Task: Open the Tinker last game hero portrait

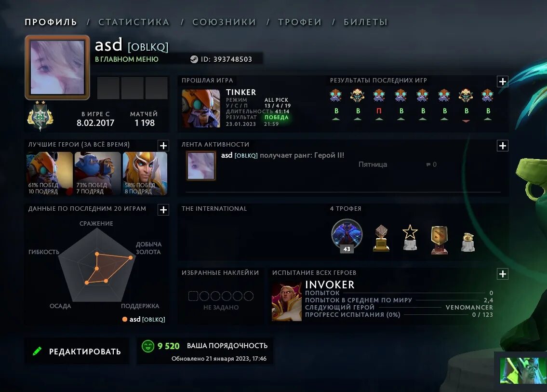Action: [x=201, y=108]
